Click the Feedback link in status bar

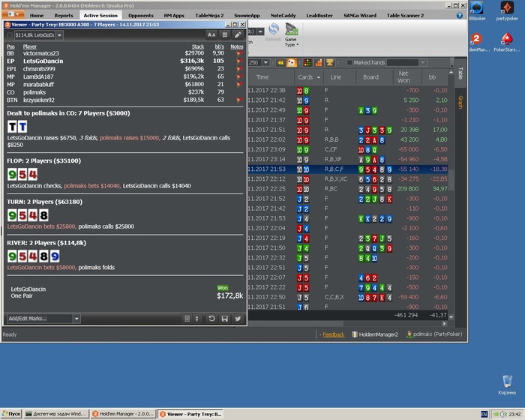click(333, 334)
